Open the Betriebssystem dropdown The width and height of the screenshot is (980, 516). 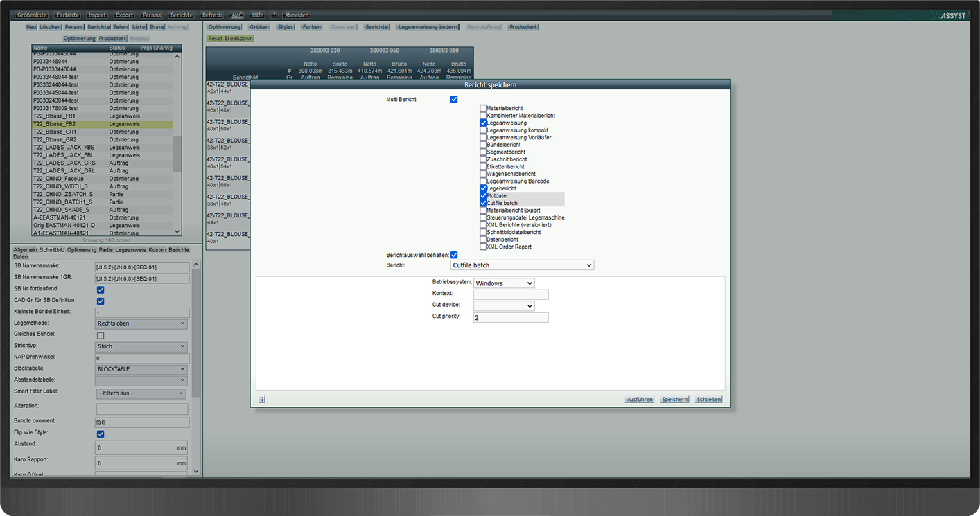[x=504, y=283]
